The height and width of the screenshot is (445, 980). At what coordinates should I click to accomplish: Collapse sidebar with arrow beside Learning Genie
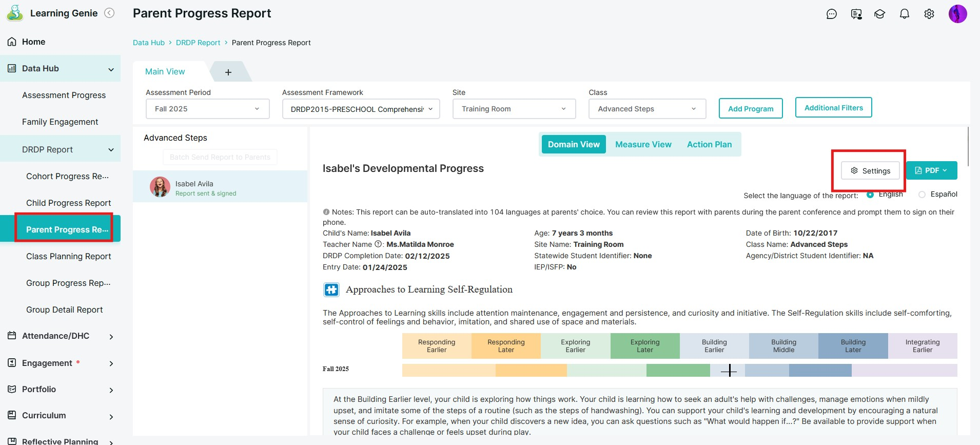click(x=109, y=13)
